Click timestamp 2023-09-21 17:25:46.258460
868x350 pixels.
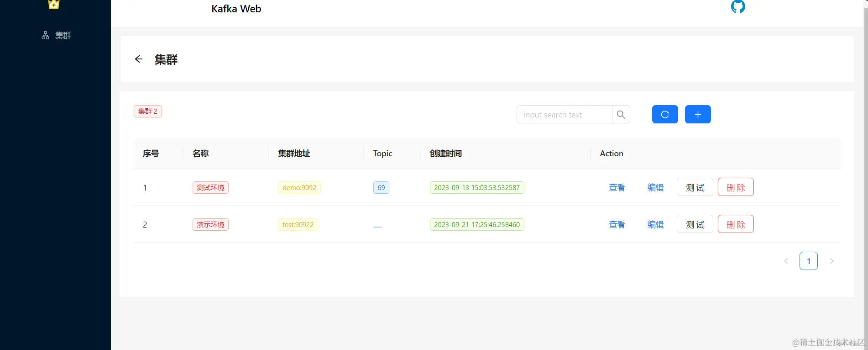(x=477, y=224)
